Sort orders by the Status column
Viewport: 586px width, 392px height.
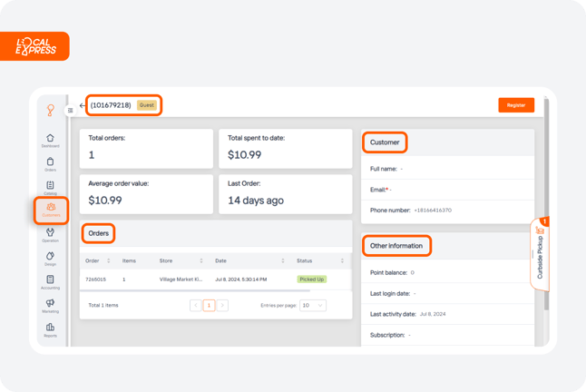(x=342, y=260)
